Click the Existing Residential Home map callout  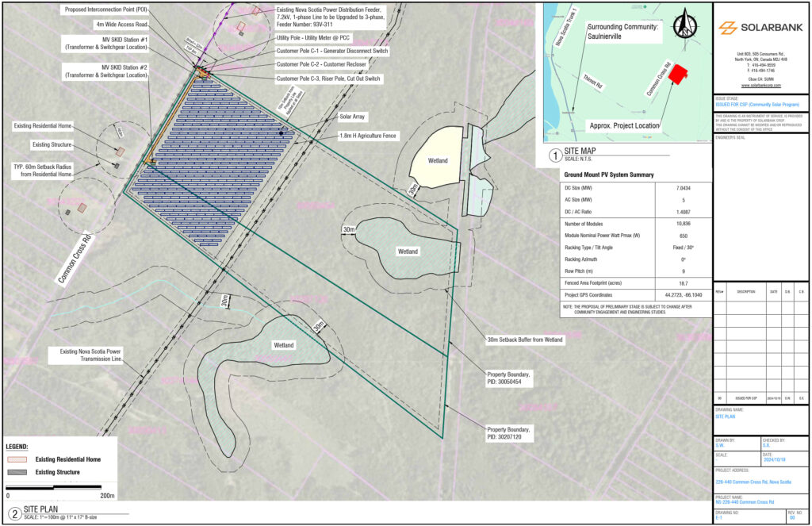(43, 126)
